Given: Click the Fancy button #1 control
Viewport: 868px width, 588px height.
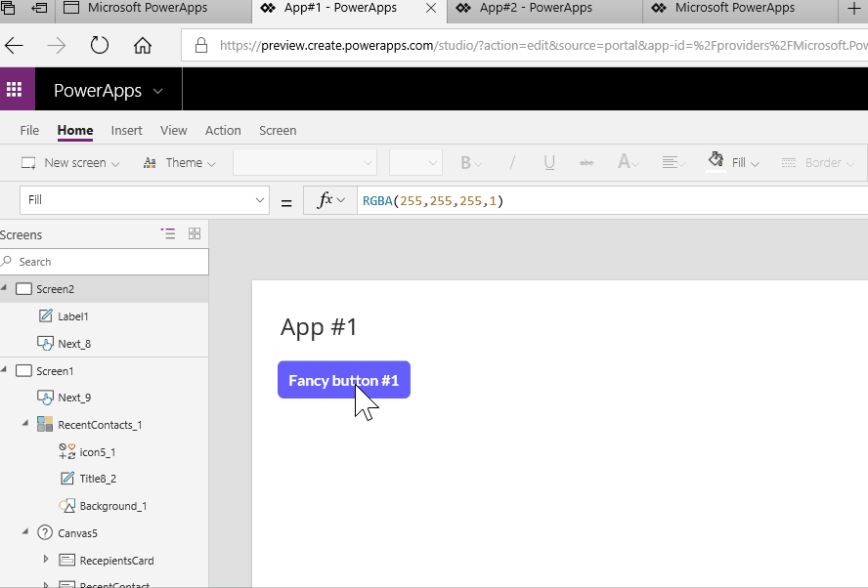Looking at the screenshot, I should point(343,379).
